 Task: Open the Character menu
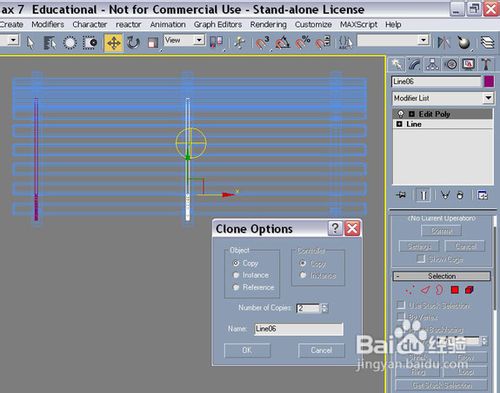coord(90,25)
